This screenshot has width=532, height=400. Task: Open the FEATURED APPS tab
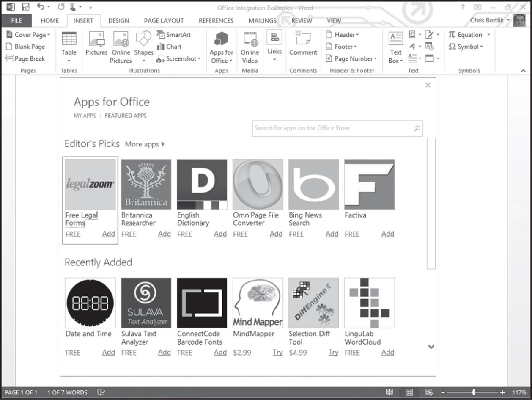click(126, 116)
